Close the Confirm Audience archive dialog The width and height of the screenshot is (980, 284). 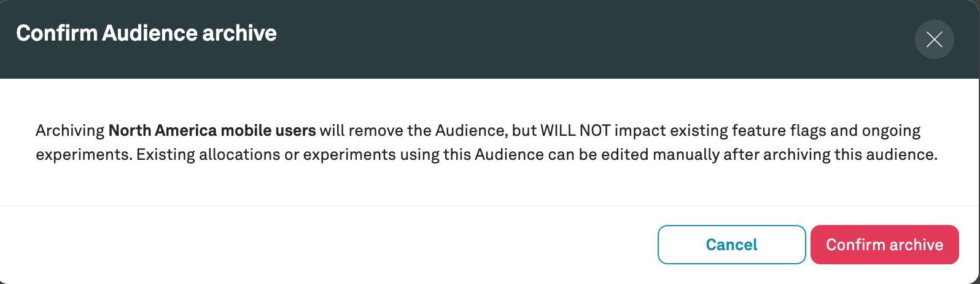[x=934, y=40]
